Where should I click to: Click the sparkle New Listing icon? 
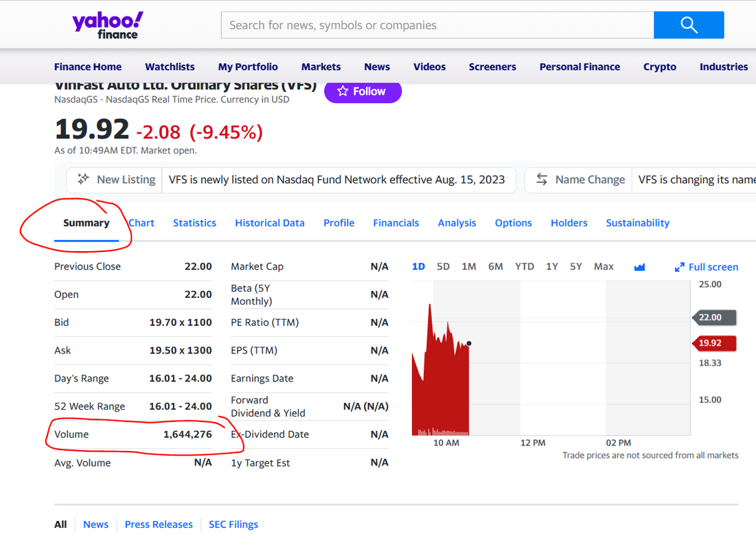click(83, 179)
